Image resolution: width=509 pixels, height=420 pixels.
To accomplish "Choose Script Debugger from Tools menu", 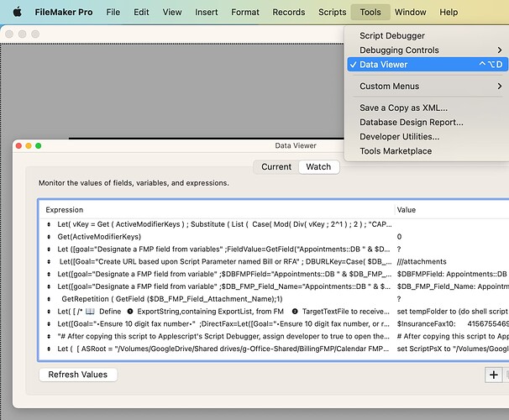I will [x=428, y=36].
